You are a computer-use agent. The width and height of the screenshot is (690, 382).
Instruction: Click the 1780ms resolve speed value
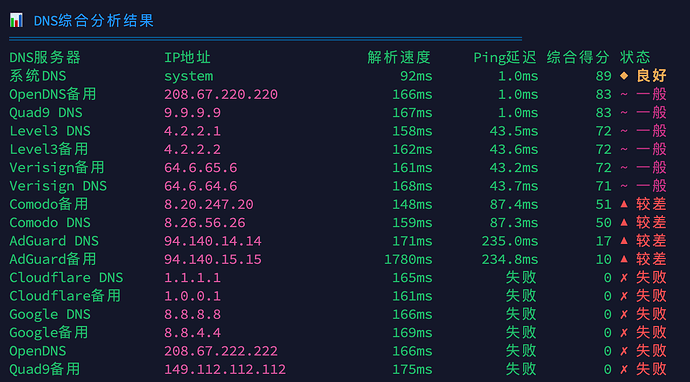[408, 259]
